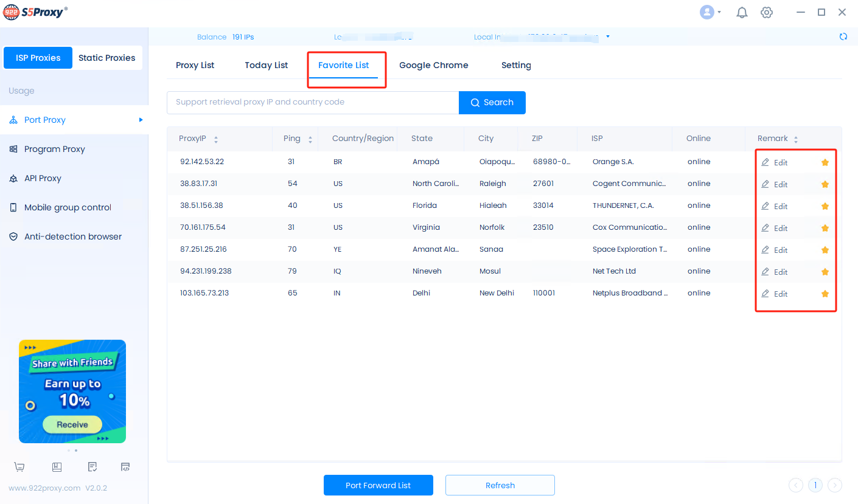Unfavorite the 94.231.199.238 proxy star
Screen dimensions: 858x504
pos(825,272)
